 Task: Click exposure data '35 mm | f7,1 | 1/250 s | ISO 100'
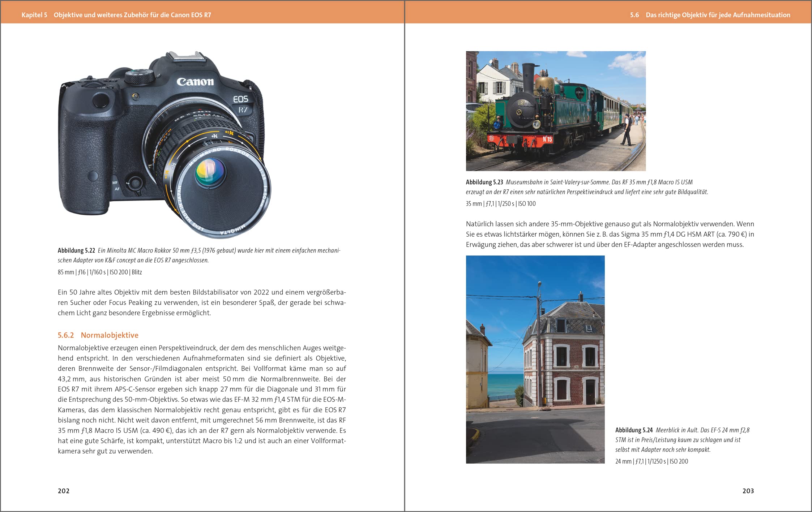[501, 203]
